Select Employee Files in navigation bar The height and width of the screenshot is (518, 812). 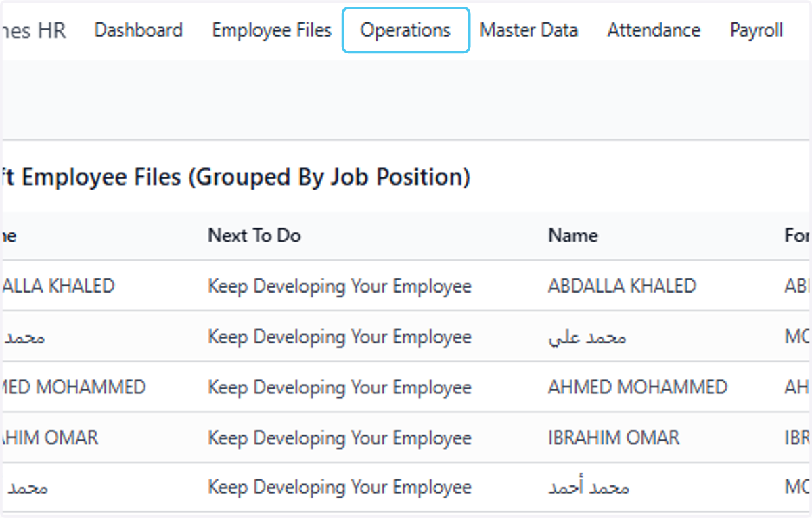(272, 30)
